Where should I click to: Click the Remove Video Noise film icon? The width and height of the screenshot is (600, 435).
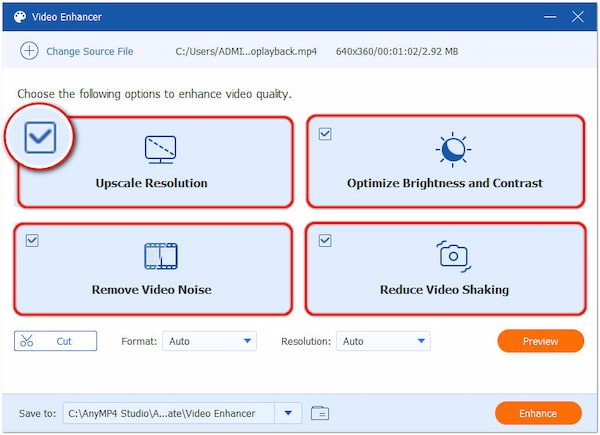[160, 256]
